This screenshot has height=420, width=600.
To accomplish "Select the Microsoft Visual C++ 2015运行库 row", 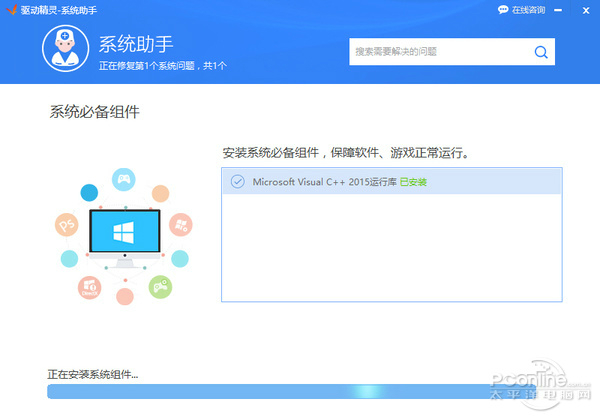I will pyautogui.click(x=391, y=181).
